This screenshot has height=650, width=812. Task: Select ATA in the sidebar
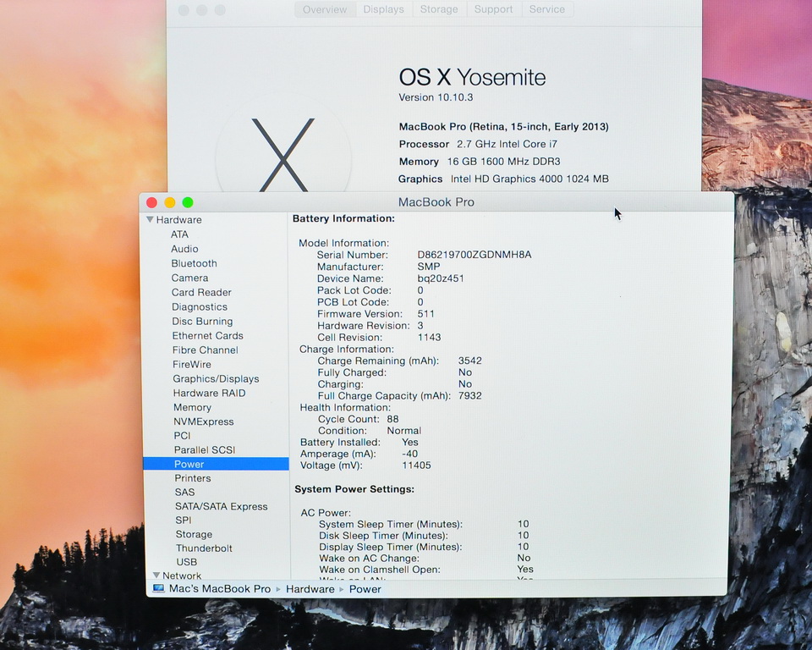[x=179, y=234]
